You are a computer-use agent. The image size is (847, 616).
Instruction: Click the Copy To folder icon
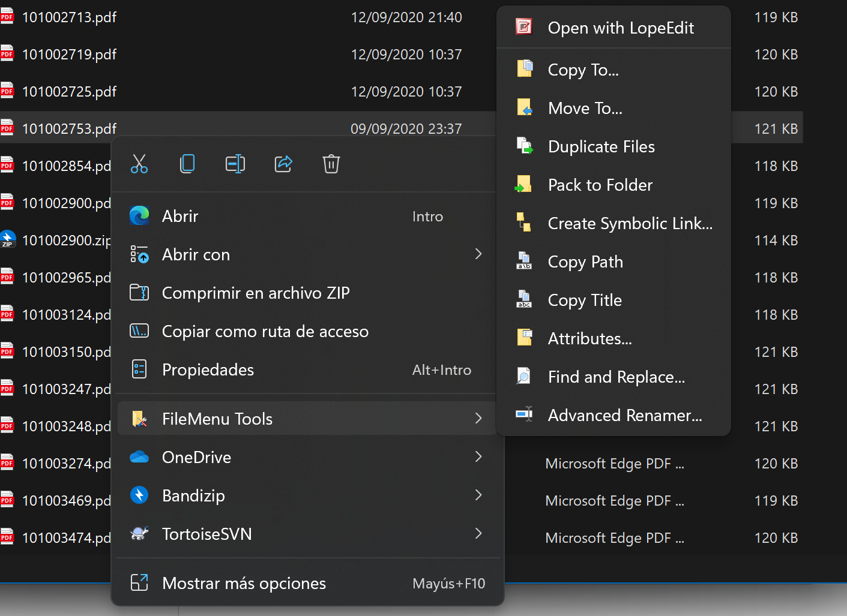pos(525,68)
